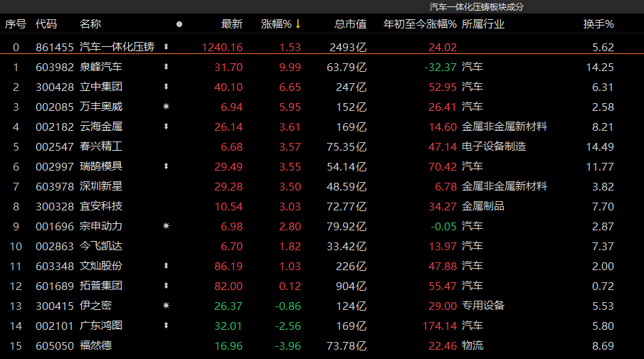The width and height of the screenshot is (644, 359).
Task: Click the star marker beside 伊之密
Action: [167, 306]
